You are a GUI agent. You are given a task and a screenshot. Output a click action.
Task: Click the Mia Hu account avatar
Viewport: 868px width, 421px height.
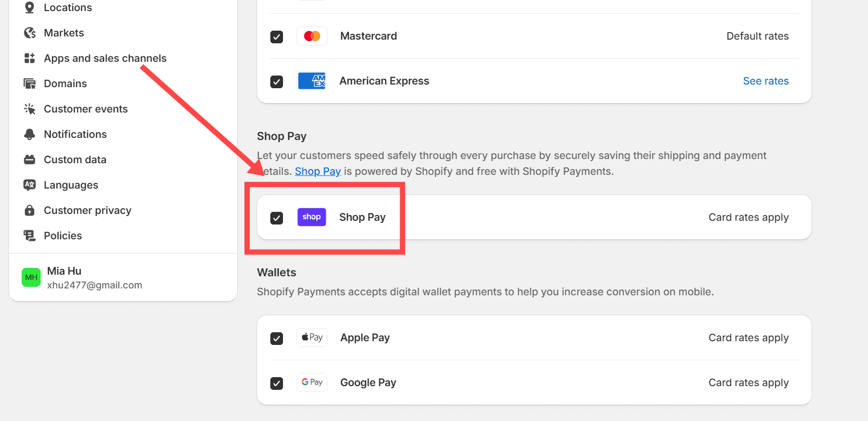point(31,277)
